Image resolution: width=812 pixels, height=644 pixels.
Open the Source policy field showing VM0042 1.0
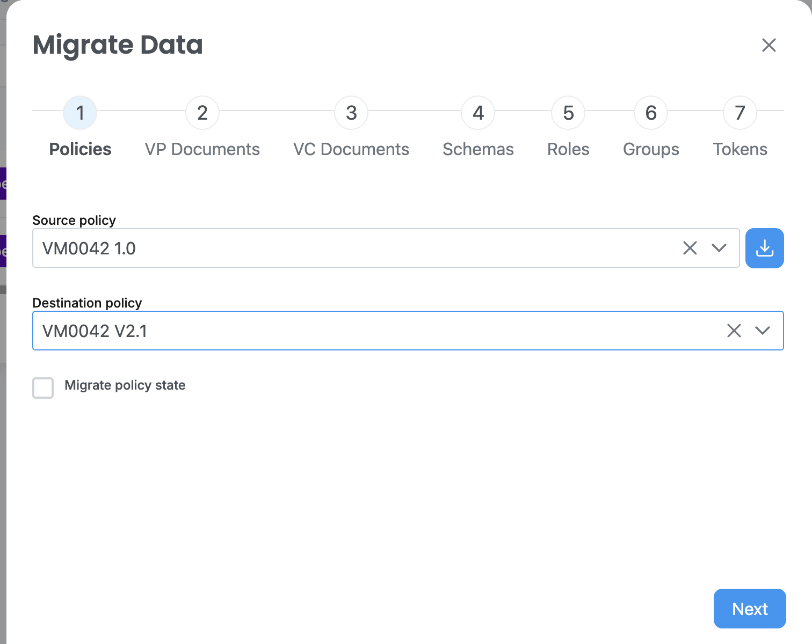(x=349, y=248)
